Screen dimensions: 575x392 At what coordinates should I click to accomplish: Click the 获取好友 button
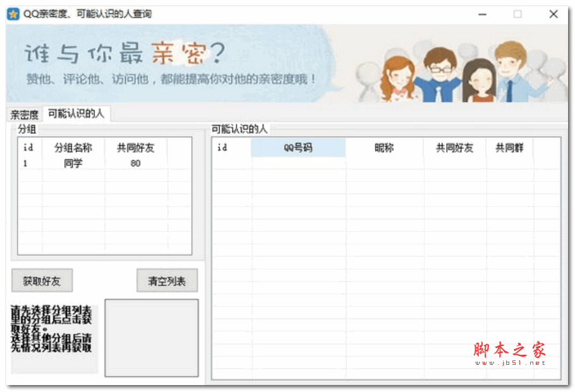pos(42,280)
